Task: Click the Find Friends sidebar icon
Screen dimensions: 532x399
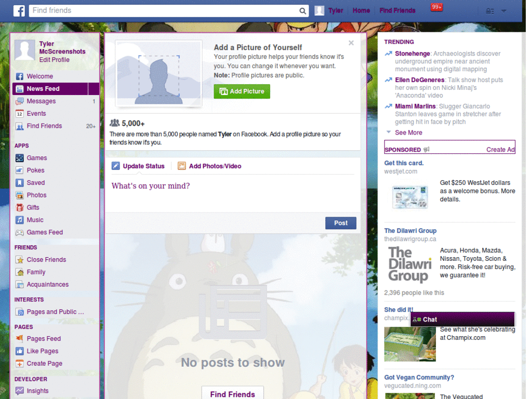Action: [x=20, y=126]
